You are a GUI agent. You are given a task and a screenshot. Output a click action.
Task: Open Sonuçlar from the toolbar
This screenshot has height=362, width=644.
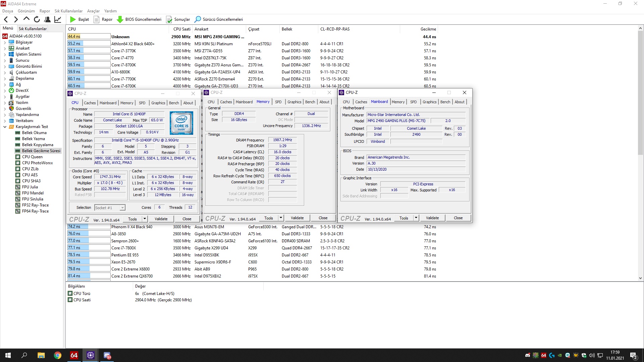point(178,19)
